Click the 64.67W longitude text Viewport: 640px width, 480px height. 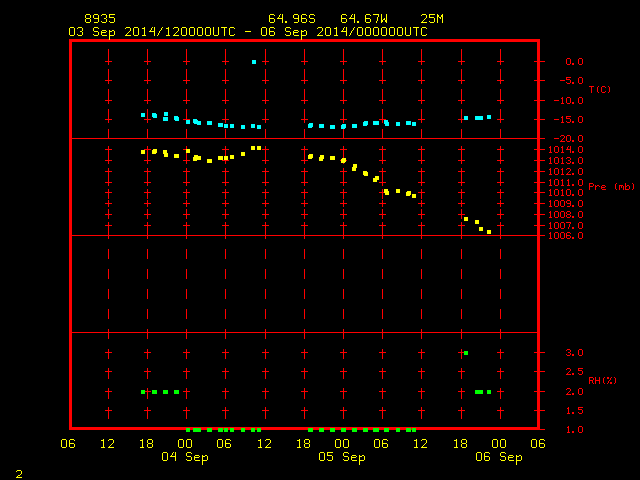pos(364,19)
